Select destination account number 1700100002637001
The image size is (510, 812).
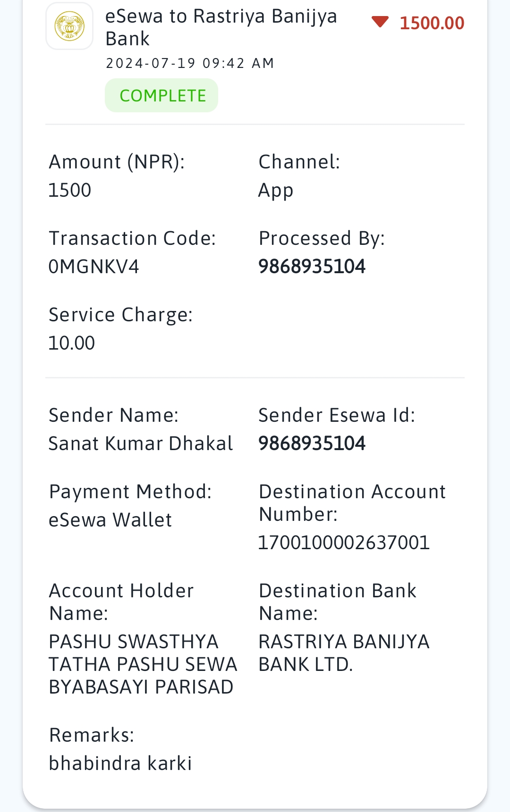point(344,543)
